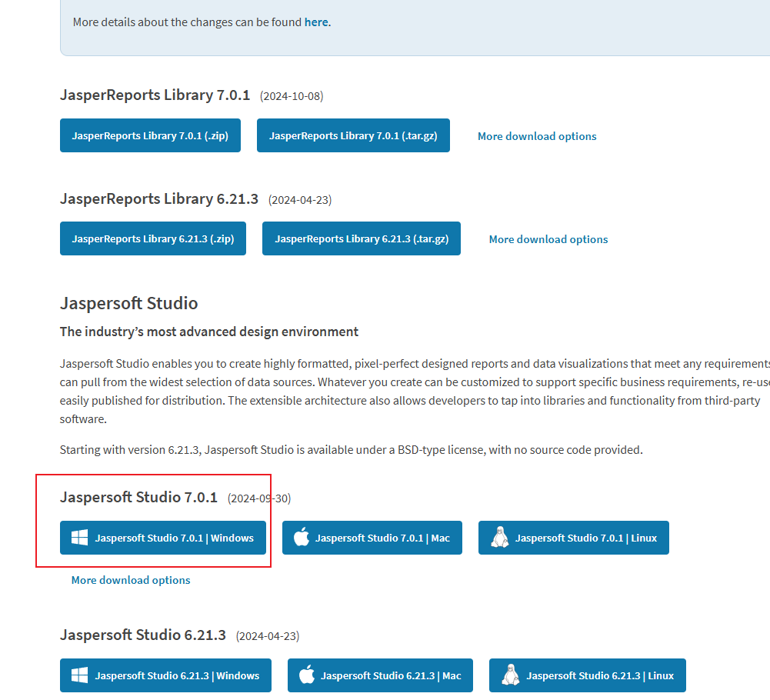Click the Linux penguin icon for Studio 6.21.3
The image size is (770, 700).
pos(511,675)
